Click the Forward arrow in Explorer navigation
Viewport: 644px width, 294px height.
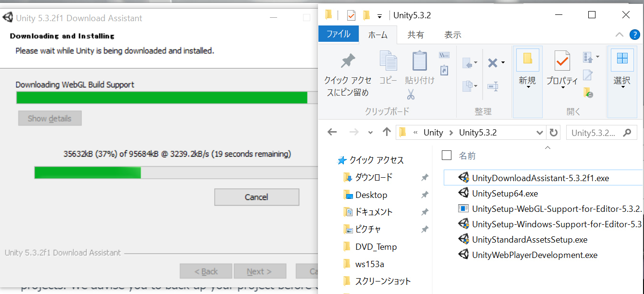[354, 132]
